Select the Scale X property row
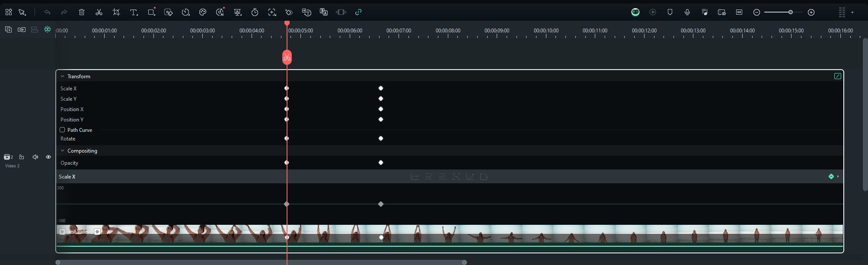The width and height of the screenshot is (868, 265). coord(450,88)
